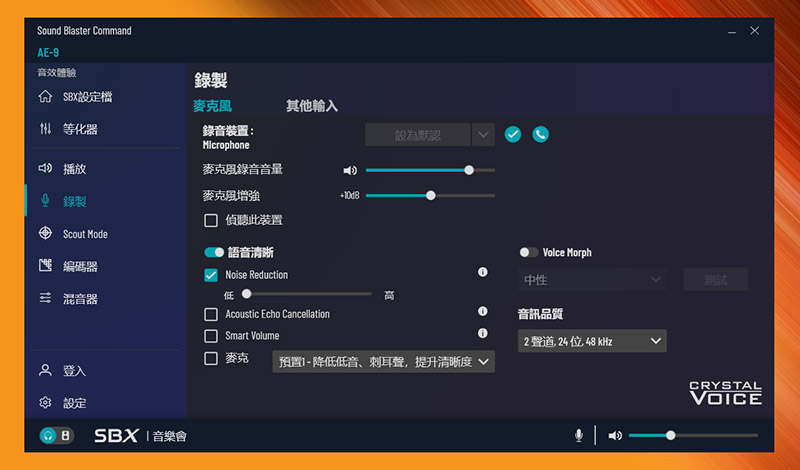Click the Scout Mode crosshair icon
Screen dimensions: 800x470
click(45, 233)
